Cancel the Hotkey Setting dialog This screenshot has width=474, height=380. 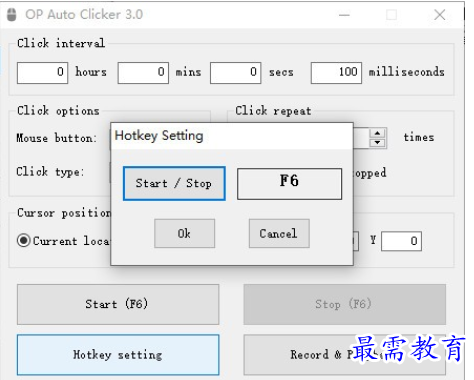pyautogui.click(x=279, y=233)
